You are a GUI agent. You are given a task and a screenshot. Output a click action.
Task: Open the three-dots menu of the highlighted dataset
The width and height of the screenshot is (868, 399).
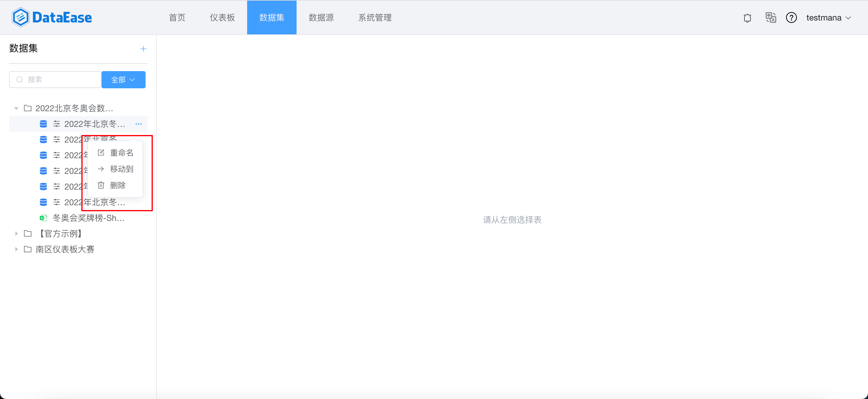tap(139, 124)
